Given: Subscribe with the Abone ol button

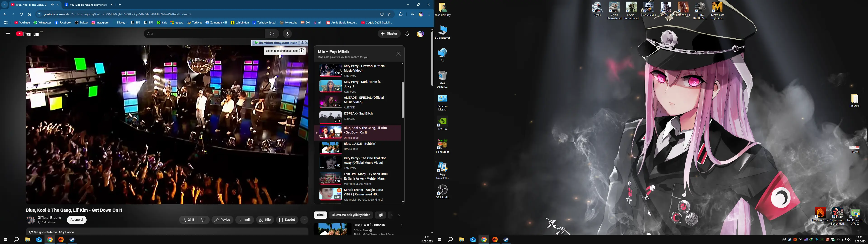Looking at the screenshot, I should (77, 220).
